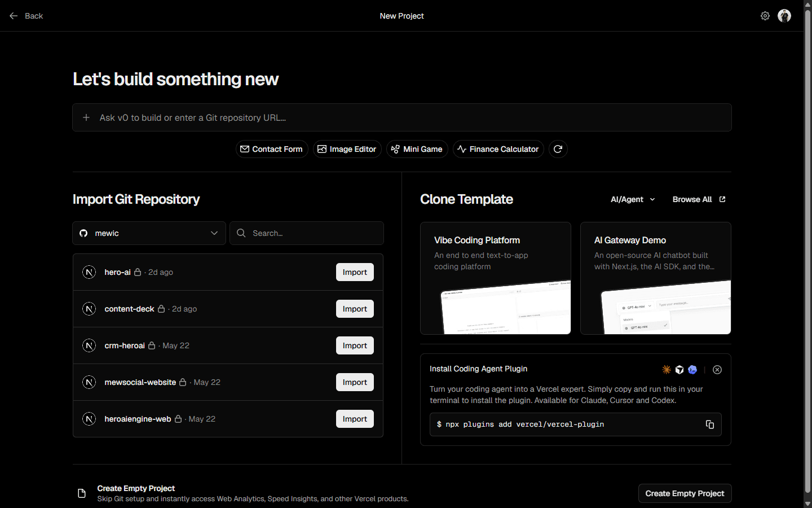The image size is (812, 508).
Task: Click the Next.js icon for crm-heroai
Action: coord(89,345)
